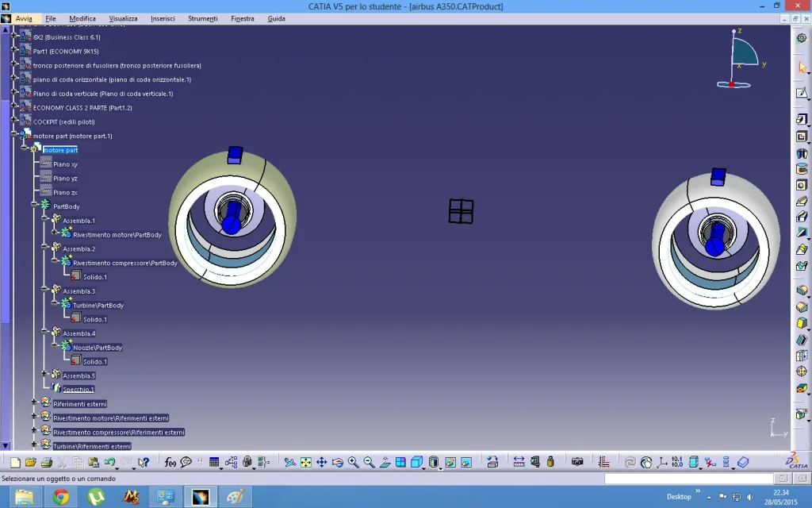The image size is (812, 508).
Task: Toggle the Normal View icon
Action: pos(385,462)
